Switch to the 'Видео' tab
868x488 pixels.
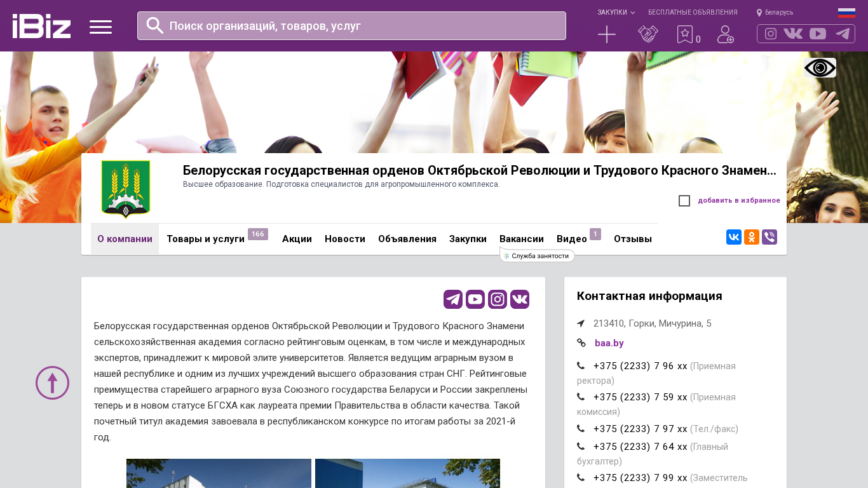[572, 239]
